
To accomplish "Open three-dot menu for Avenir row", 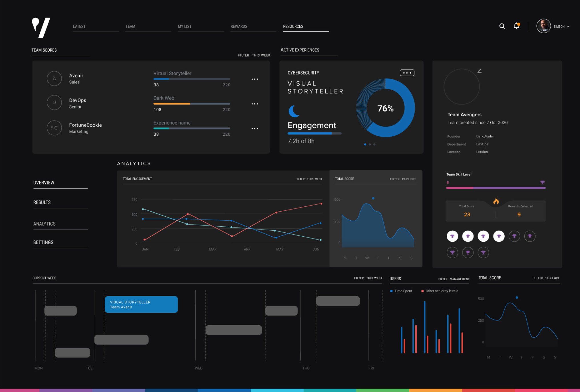I will coord(255,79).
